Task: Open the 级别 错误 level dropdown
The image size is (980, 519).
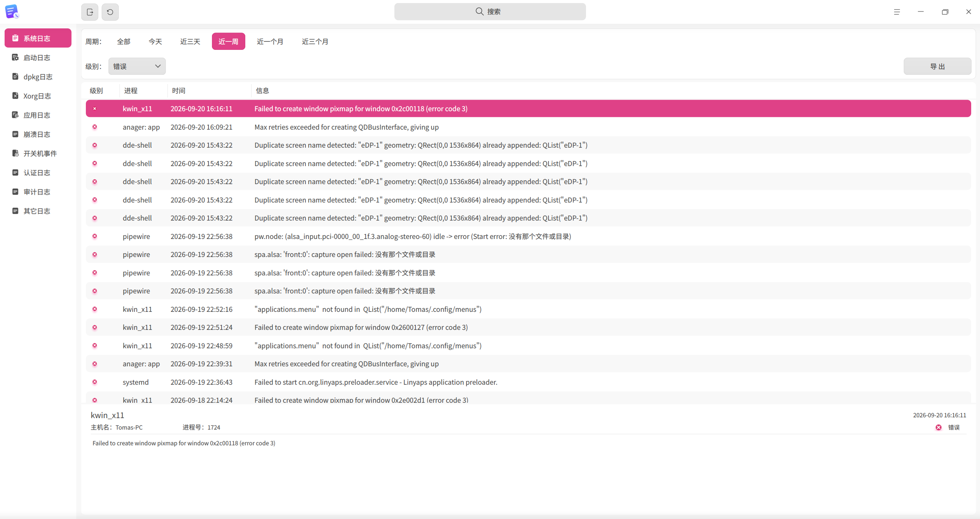Action: tap(137, 66)
